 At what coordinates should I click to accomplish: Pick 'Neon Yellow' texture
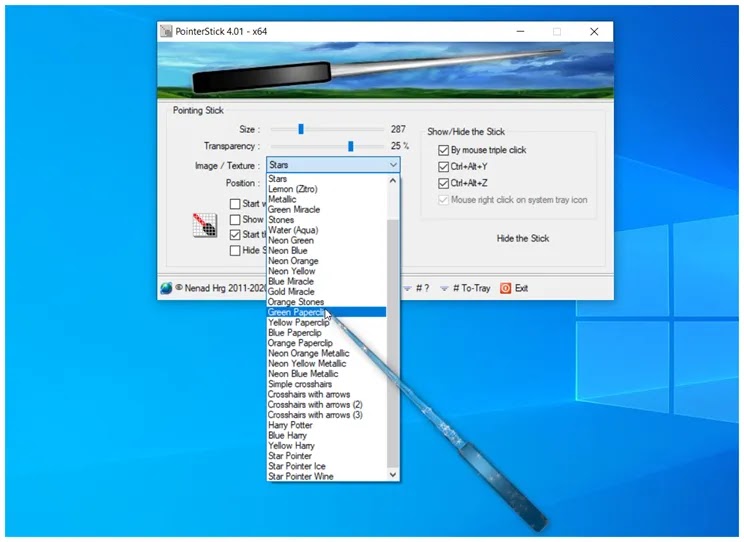click(326, 271)
